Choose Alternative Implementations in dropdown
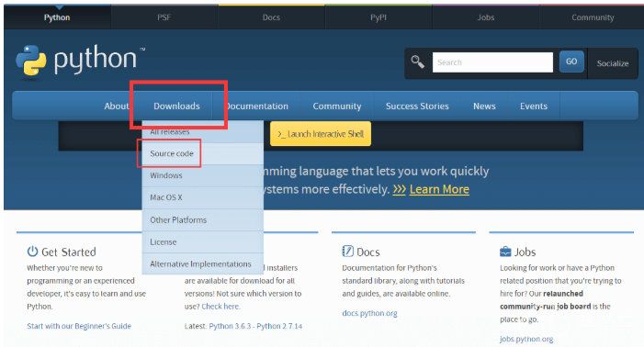The width and height of the screenshot is (644, 347). [x=202, y=263]
